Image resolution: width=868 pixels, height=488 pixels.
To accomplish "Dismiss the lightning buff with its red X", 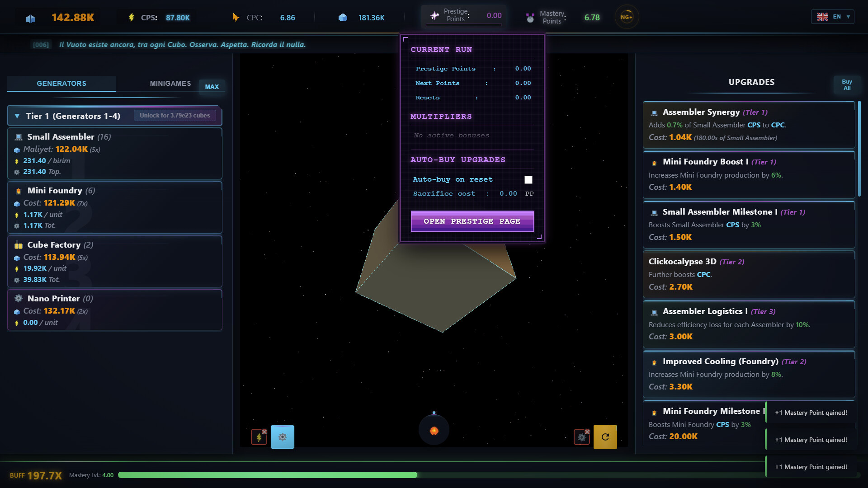I will click(264, 431).
